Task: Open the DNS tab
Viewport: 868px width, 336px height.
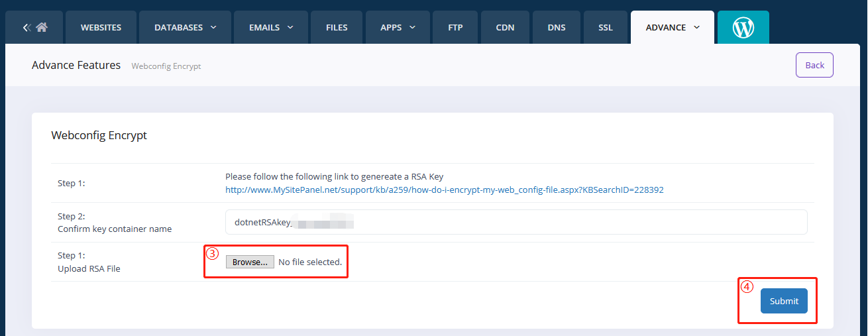Action: coord(557,28)
